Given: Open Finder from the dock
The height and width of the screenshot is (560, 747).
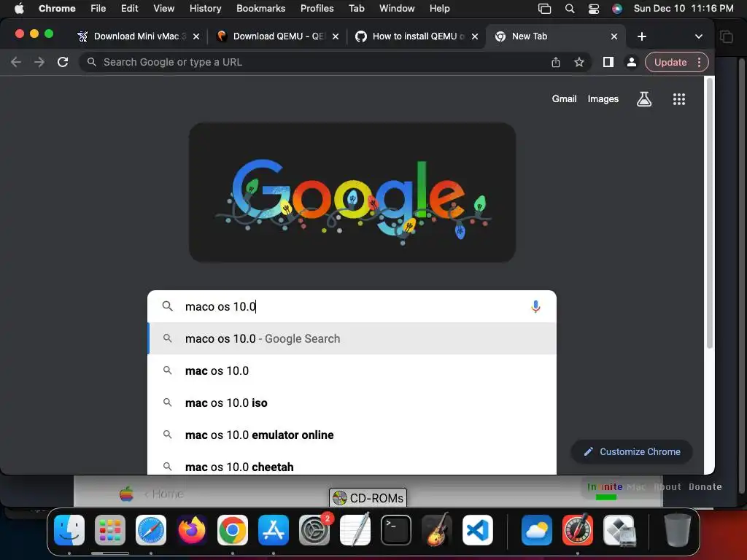Looking at the screenshot, I should pyautogui.click(x=69, y=530).
